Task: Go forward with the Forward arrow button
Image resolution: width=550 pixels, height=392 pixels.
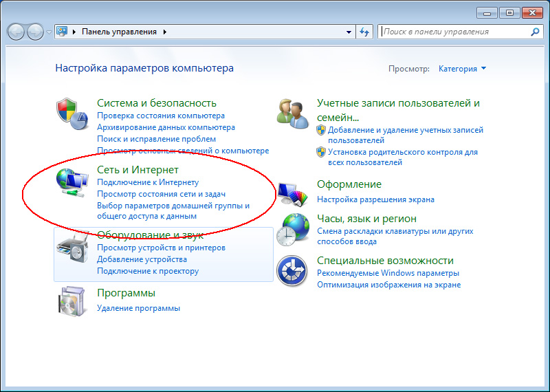Action: click(35, 32)
